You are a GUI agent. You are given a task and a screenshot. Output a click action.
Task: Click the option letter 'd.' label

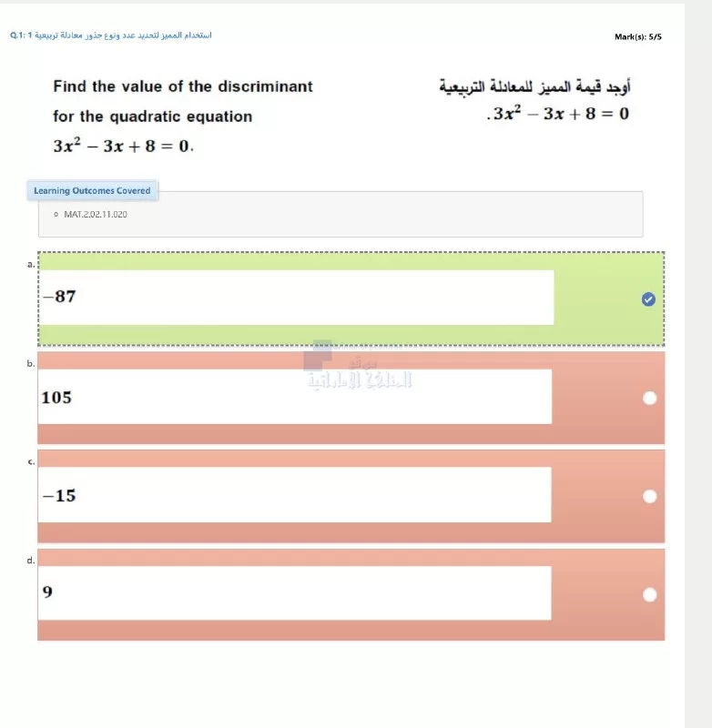[x=31, y=560]
